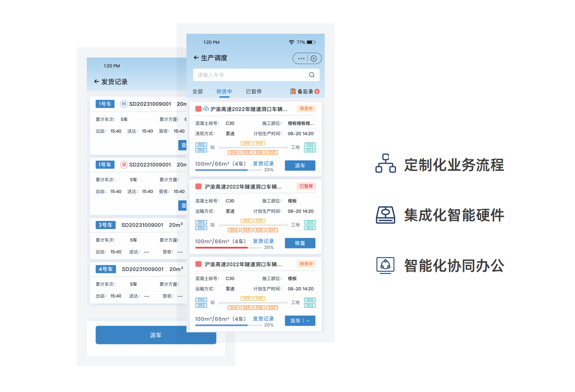Select the 供货中 tab
This screenshot has height=392, width=575.
224,92
